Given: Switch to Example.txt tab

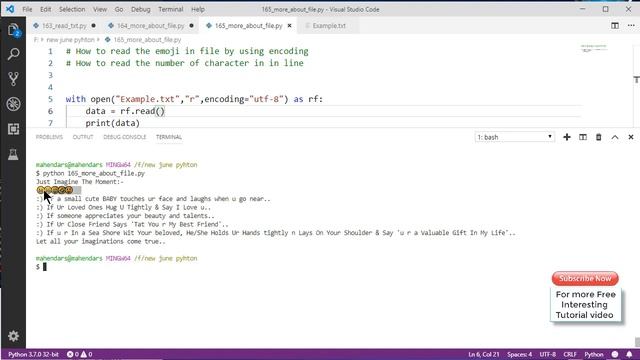Looking at the screenshot, I should (x=329, y=25).
